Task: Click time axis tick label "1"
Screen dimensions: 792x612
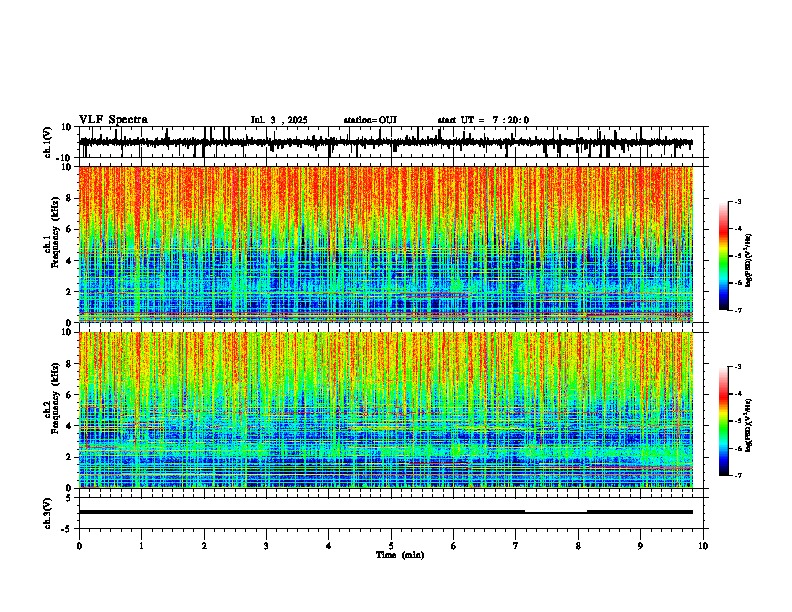Action: (141, 546)
